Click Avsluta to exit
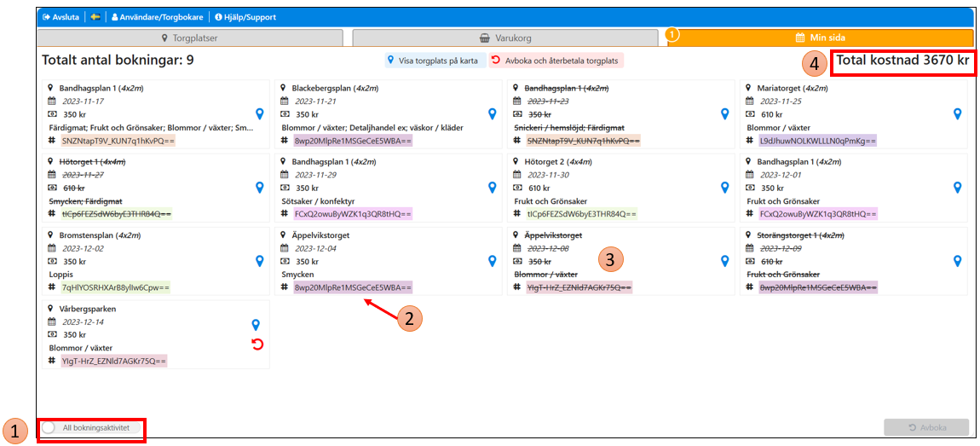 [61, 17]
